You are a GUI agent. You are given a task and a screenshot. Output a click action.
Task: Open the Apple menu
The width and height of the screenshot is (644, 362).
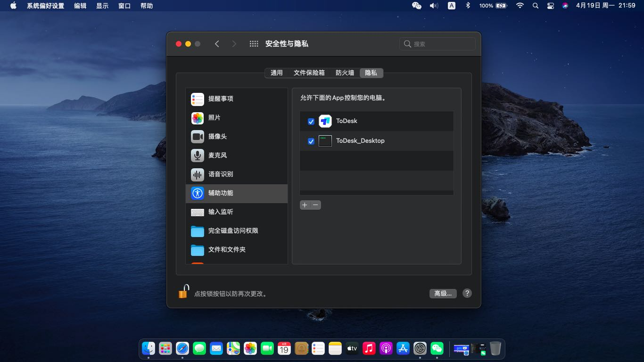pyautogui.click(x=13, y=6)
